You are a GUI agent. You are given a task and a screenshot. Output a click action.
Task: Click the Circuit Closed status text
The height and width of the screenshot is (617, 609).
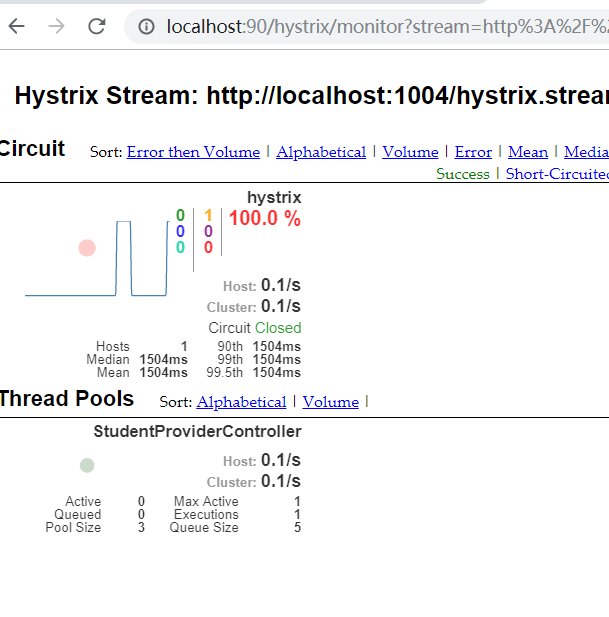pyautogui.click(x=255, y=328)
